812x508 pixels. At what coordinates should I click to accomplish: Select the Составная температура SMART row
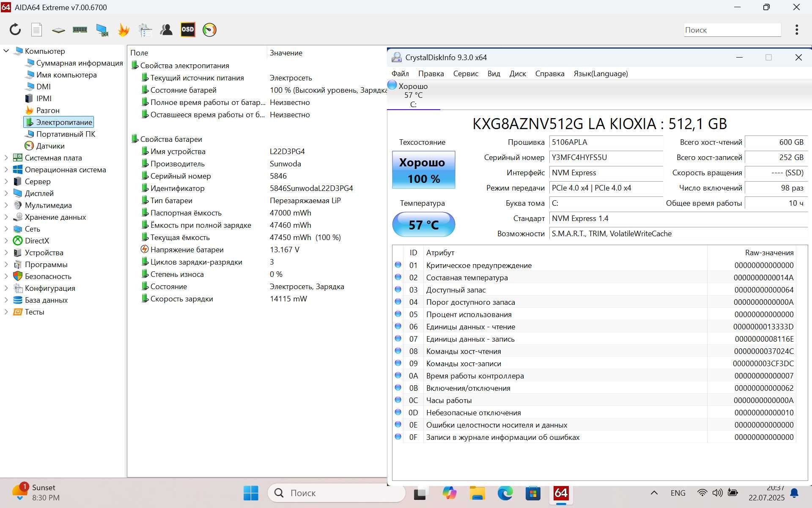point(594,277)
